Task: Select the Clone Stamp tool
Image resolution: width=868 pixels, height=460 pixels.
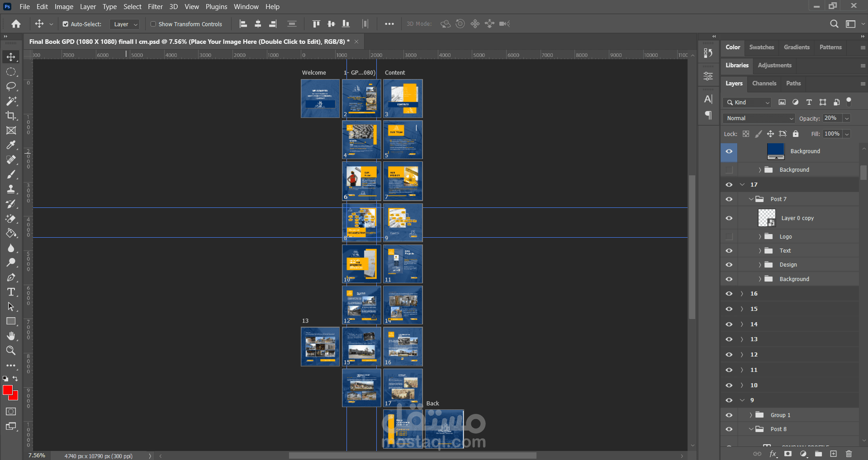Action: 11,189
